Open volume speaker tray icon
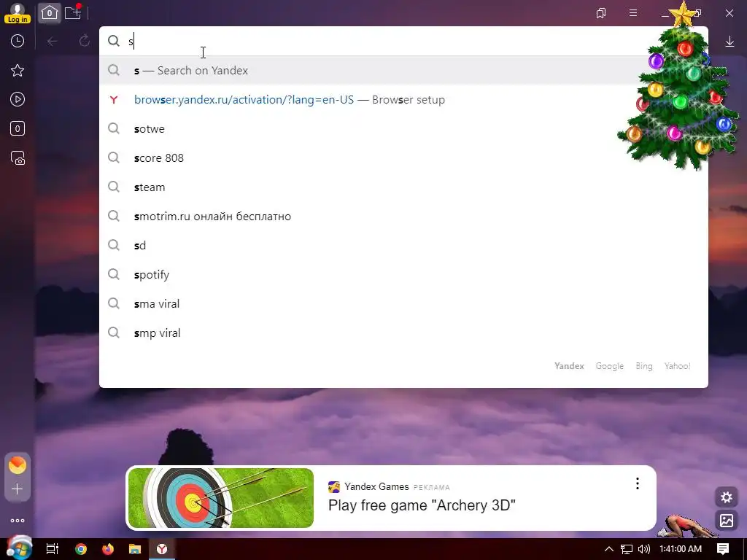This screenshot has height=560, width=747. [643, 549]
